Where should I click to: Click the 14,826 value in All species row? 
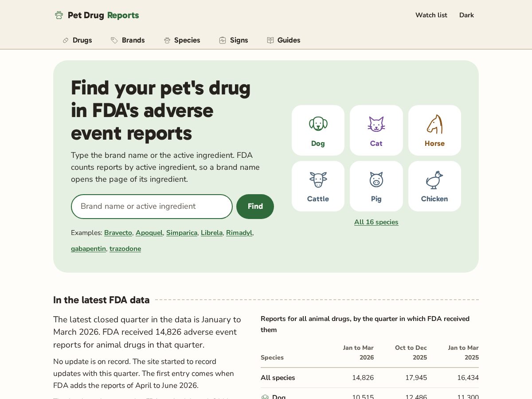tap(363, 378)
